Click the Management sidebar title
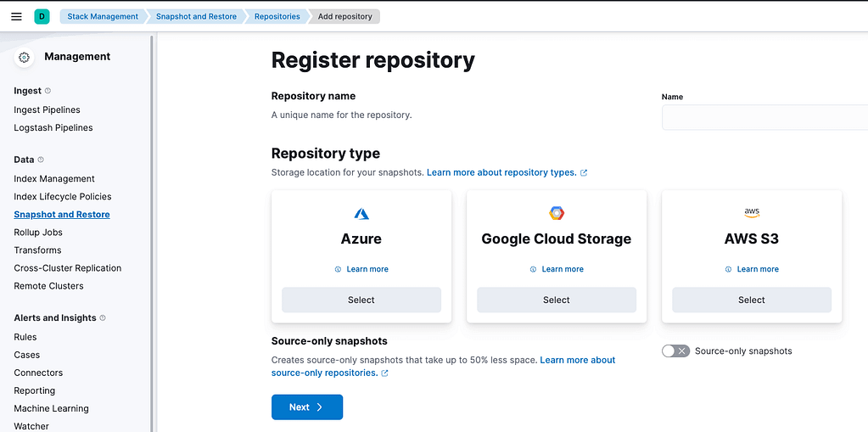Image resolution: width=868 pixels, height=432 pixels. coord(77,57)
